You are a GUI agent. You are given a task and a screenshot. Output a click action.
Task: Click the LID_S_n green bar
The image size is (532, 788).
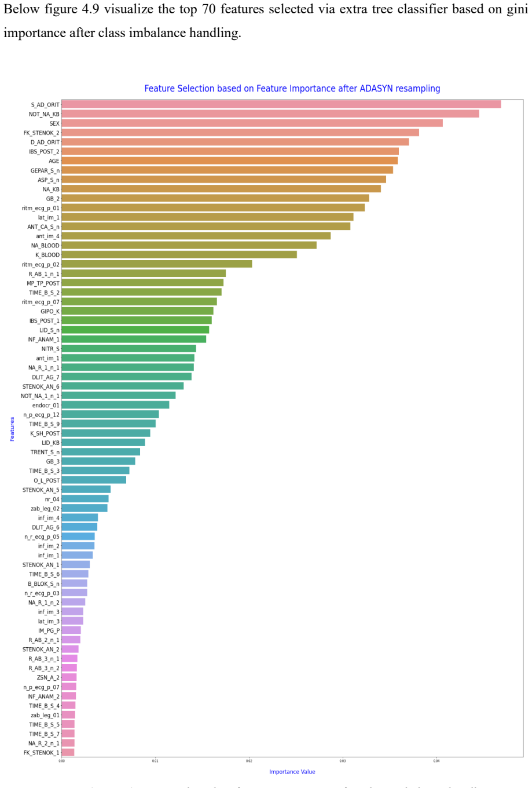click(135, 330)
